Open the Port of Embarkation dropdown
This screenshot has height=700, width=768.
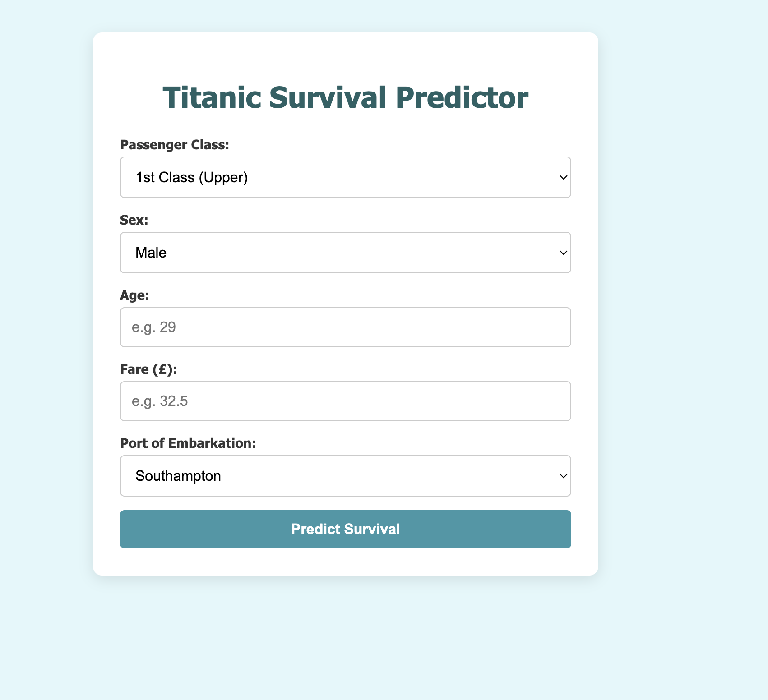tap(345, 476)
